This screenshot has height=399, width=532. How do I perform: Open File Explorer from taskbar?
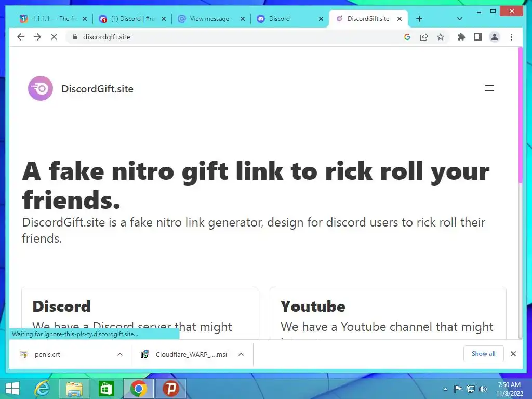click(74, 389)
